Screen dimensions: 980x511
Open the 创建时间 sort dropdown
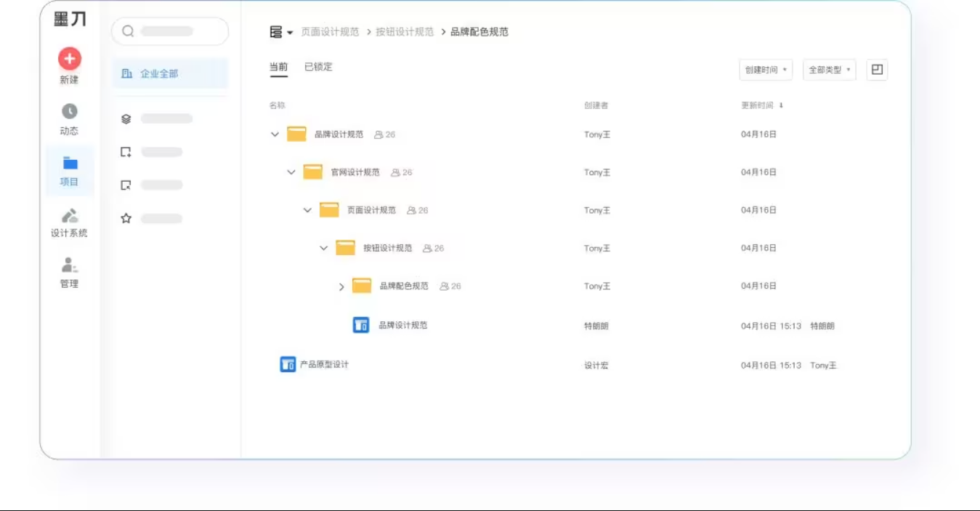tap(765, 69)
